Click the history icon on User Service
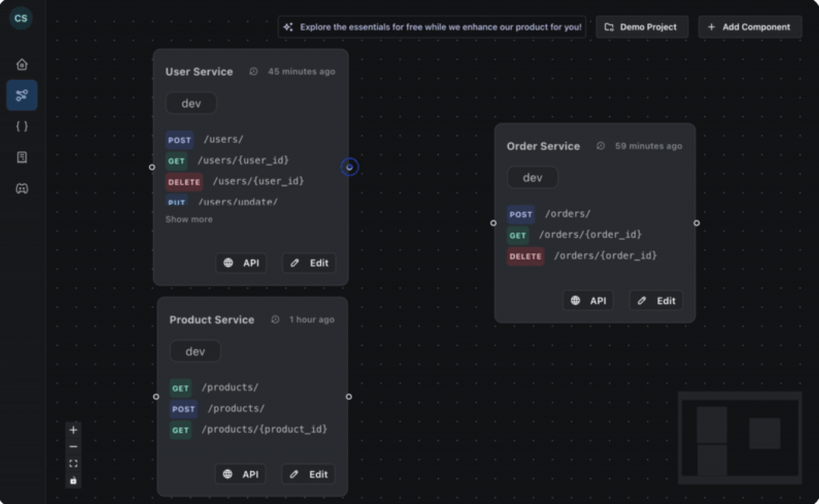 pyautogui.click(x=254, y=71)
